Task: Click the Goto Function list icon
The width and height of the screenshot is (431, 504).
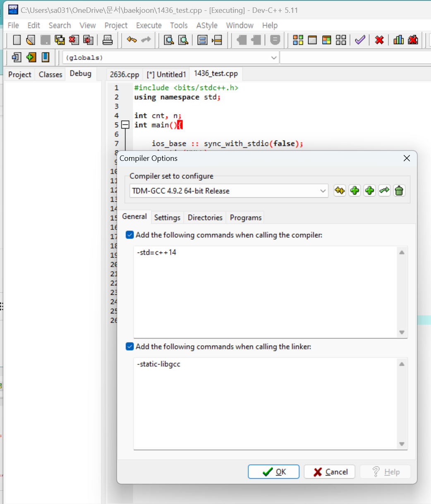Action: 202,40
